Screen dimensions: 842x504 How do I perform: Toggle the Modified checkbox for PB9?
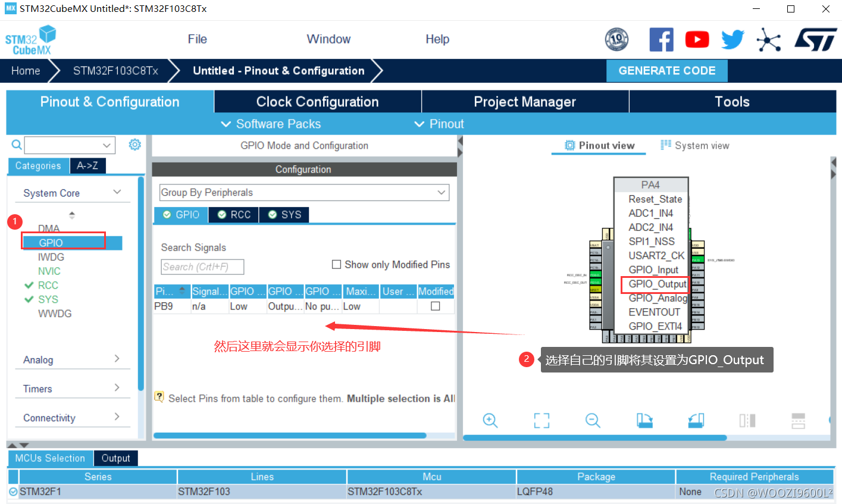(436, 306)
